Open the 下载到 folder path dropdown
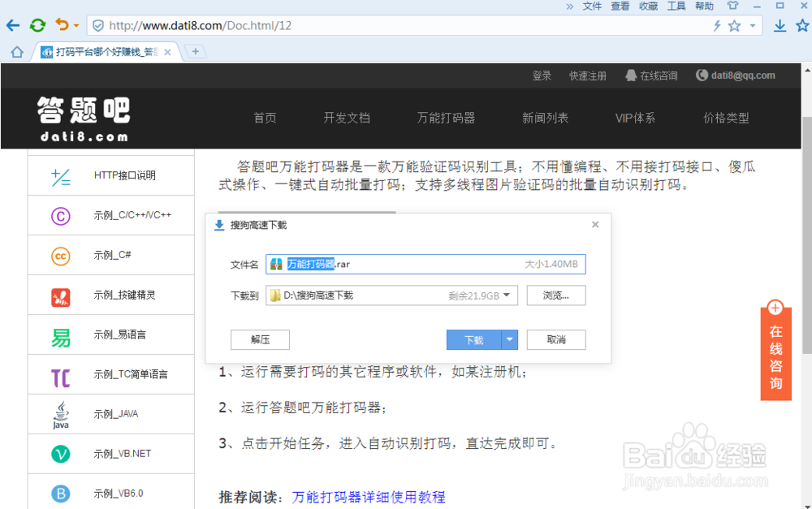Screen dimensions: 812x509 tap(507, 295)
